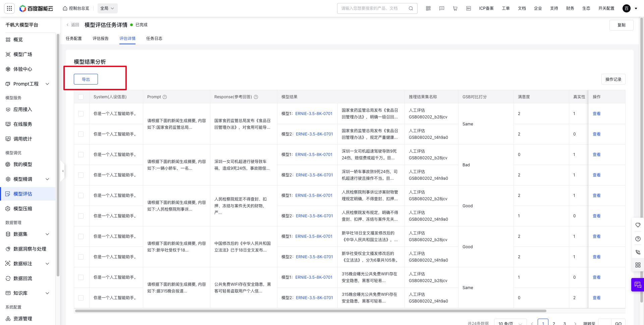Screen dimensions: 644x325
Task: Switch to 评估报告 tab
Action: point(101,39)
